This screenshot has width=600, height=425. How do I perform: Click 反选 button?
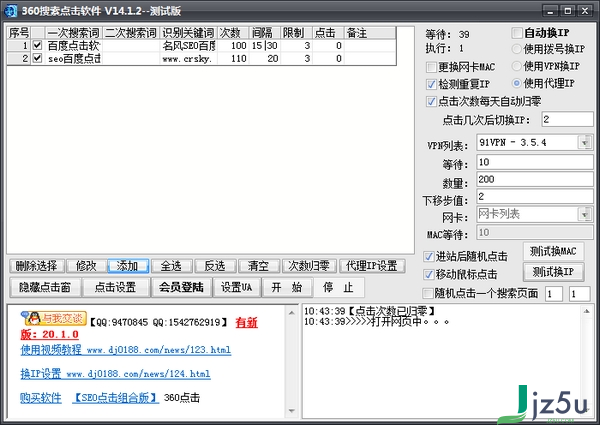point(215,266)
